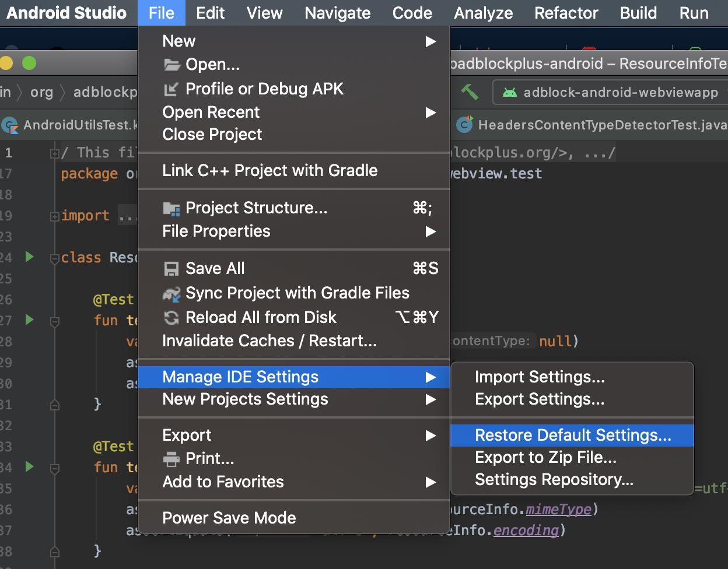Viewport: 728px width, 569px height.
Task: Click the green hammer build icon
Action: (x=469, y=92)
